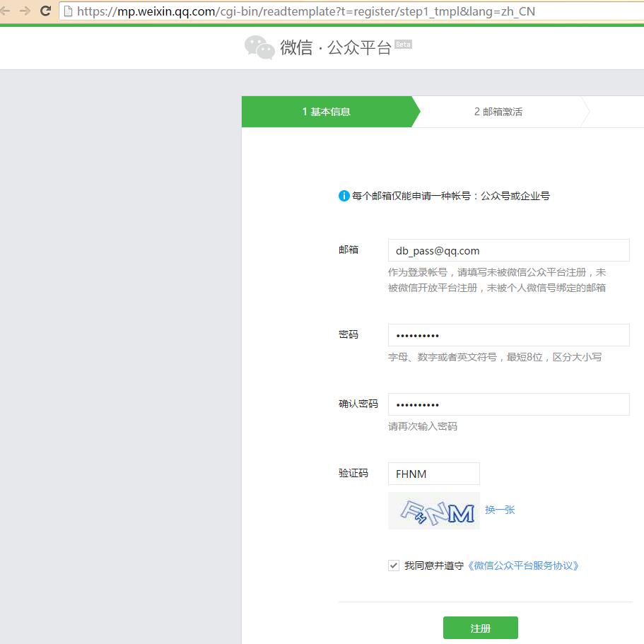Open the 微信公众平台服务协议 link
644x644 pixels.
522,566
